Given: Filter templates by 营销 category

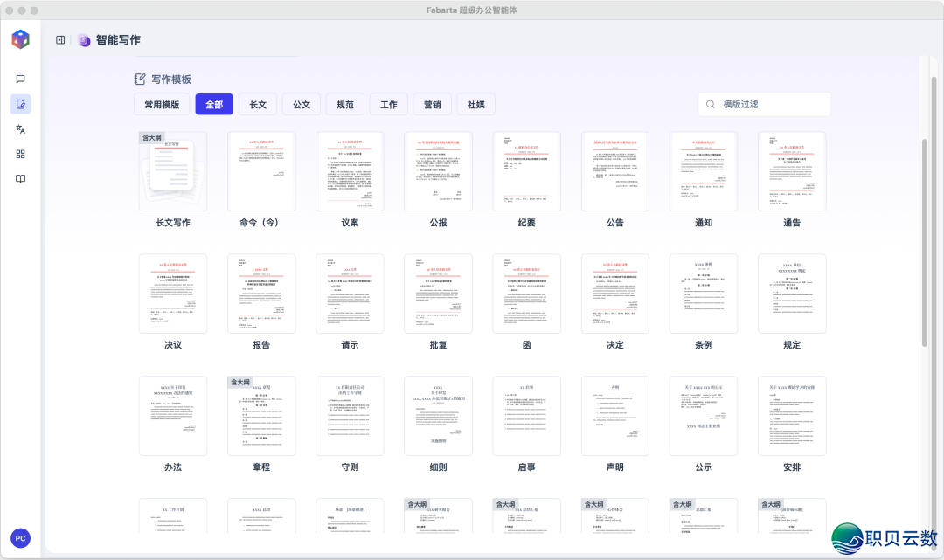Looking at the screenshot, I should click(x=433, y=105).
